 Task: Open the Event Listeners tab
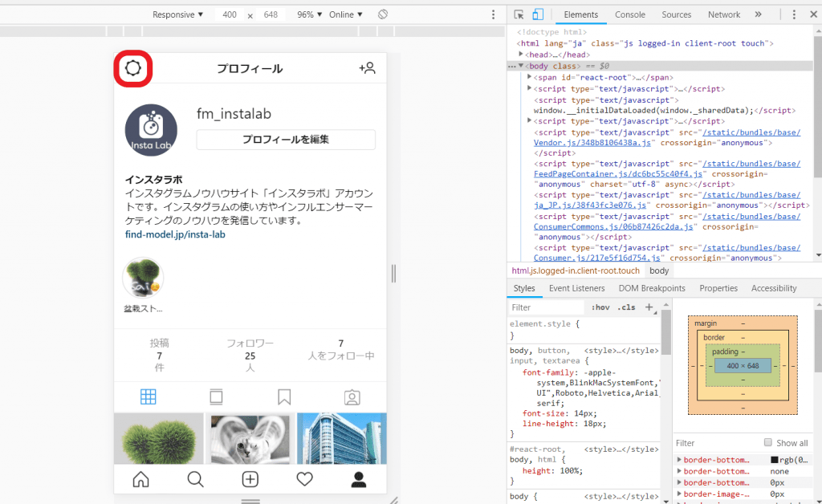[576, 288]
